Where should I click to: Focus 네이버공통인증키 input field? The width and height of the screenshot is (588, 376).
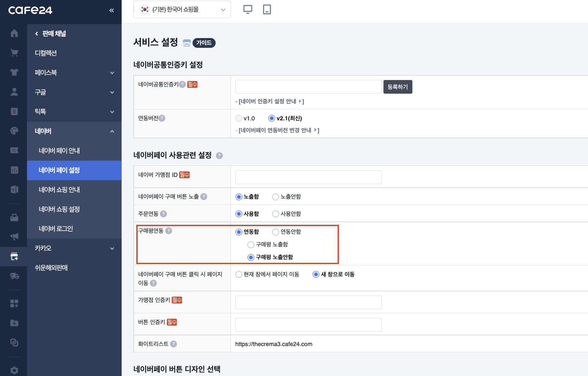click(x=308, y=87)
